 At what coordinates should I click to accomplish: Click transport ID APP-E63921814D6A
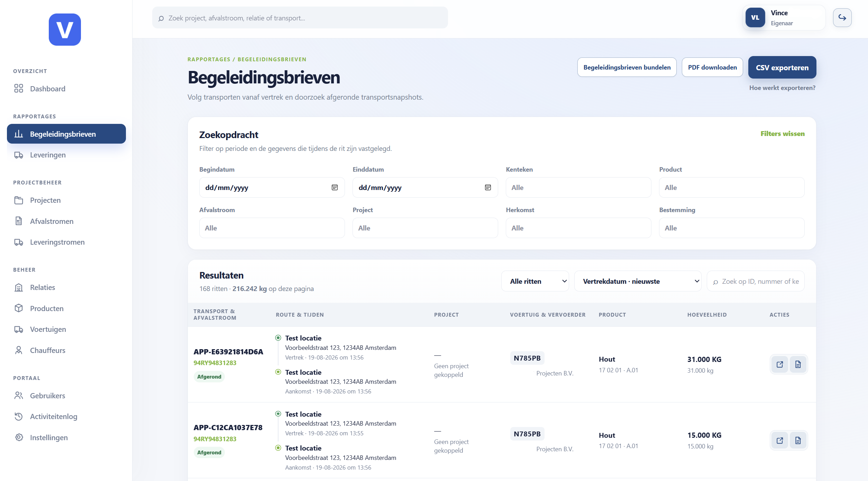click(228, 352)
